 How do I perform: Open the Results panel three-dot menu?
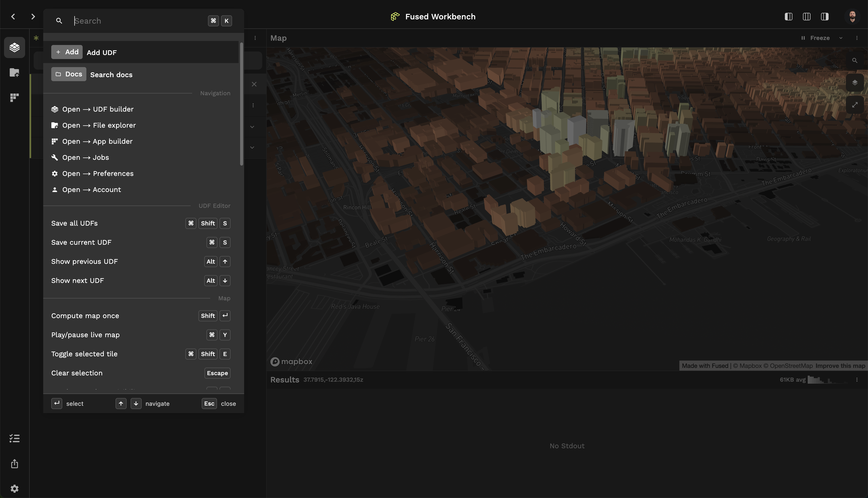857,380
